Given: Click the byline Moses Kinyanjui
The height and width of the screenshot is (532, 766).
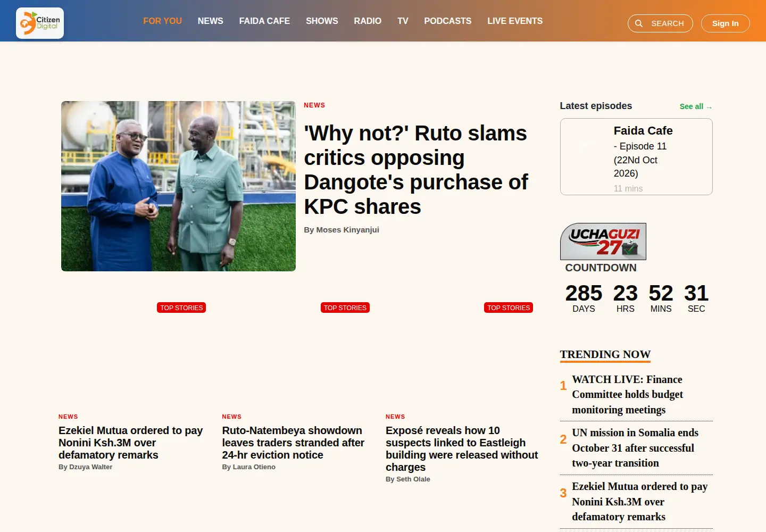Looking at the screenshot, I should 347,230.
